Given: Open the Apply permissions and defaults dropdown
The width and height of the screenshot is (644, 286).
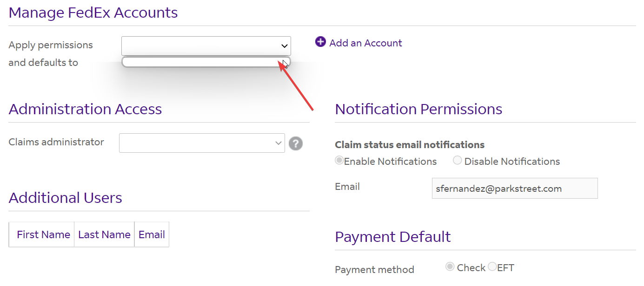Looking at the screenshot, I should [206, 46].
